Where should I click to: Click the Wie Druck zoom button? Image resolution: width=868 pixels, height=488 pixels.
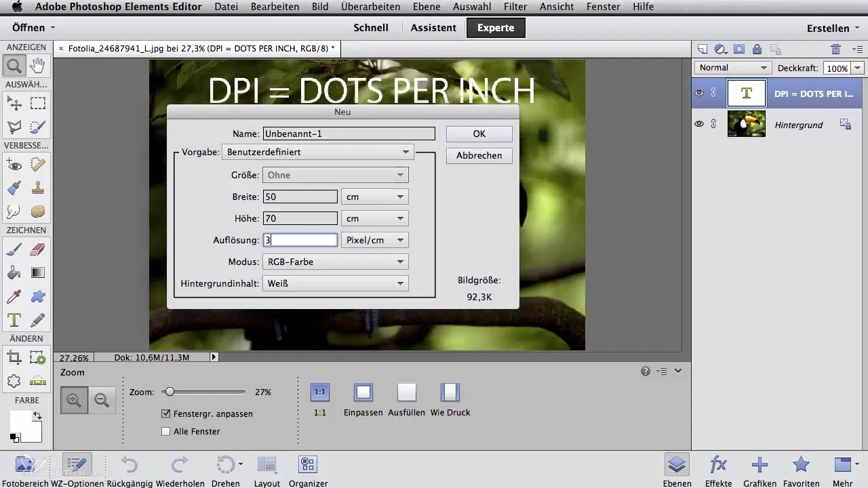450,398
